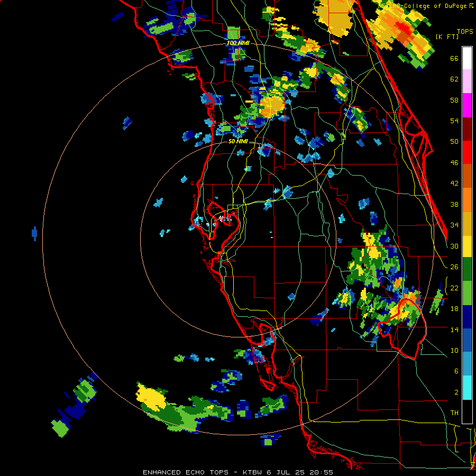This screenshot has height=476, width=476.
Task: Select the bright orange legend color band
Action: tap(467, 200)
